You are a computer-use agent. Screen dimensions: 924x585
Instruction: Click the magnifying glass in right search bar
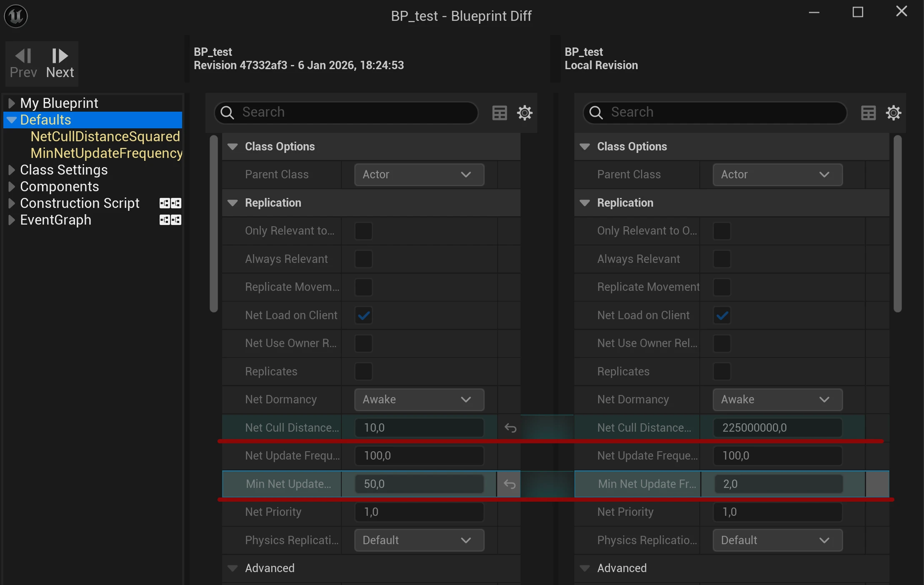click(x=596, y=112)
